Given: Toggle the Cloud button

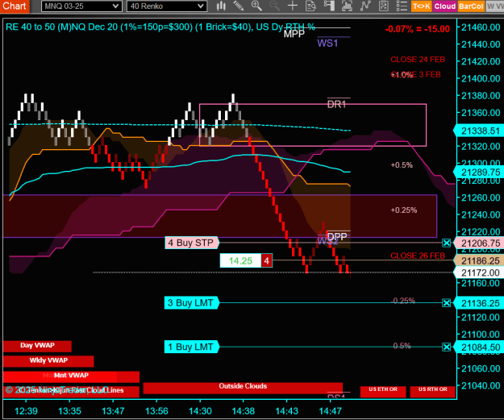Looking at the screenshot, I should click(x=445, y=6).
